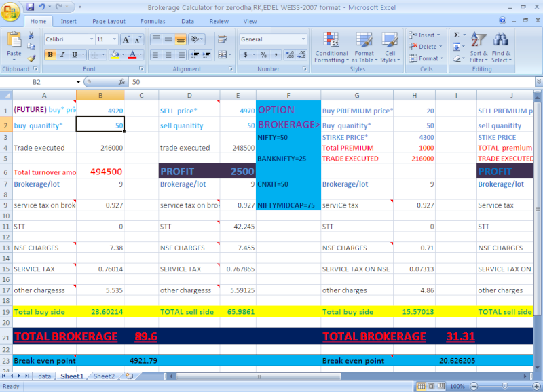Viewport: 543px width, 392px height.
Task: Increase the cell indent
Action: coord(207,55)
